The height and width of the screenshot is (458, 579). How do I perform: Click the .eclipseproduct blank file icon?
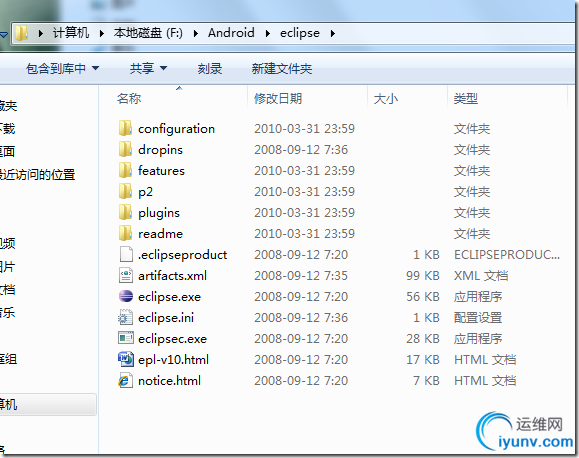point(126,254)
